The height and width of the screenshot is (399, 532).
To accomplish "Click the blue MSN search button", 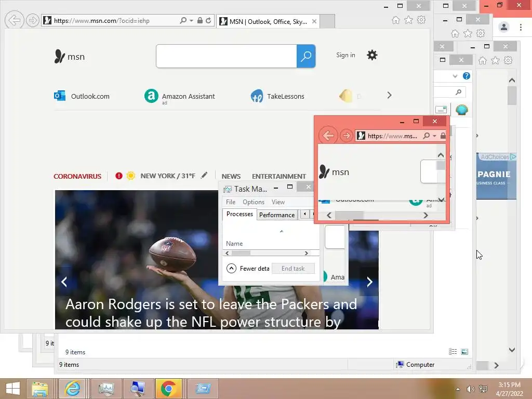I will (x=306, y=56).
